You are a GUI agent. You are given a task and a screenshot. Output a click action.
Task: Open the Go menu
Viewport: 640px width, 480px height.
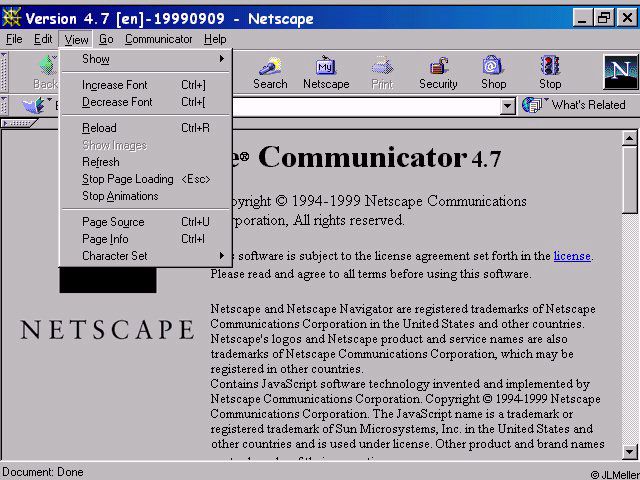[x=106, y=39]
